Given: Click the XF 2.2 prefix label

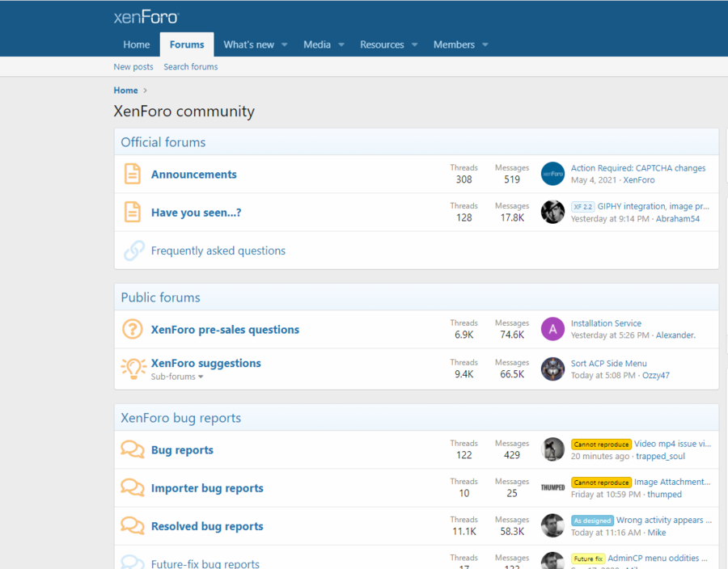Looking at the screenshot, I should 582,207.
